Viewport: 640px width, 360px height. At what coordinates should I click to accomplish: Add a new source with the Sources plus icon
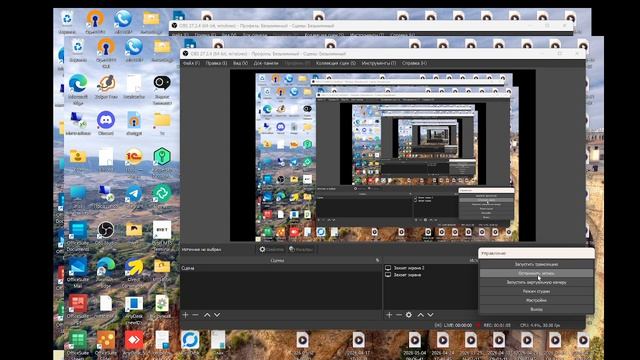coord(389,315)
